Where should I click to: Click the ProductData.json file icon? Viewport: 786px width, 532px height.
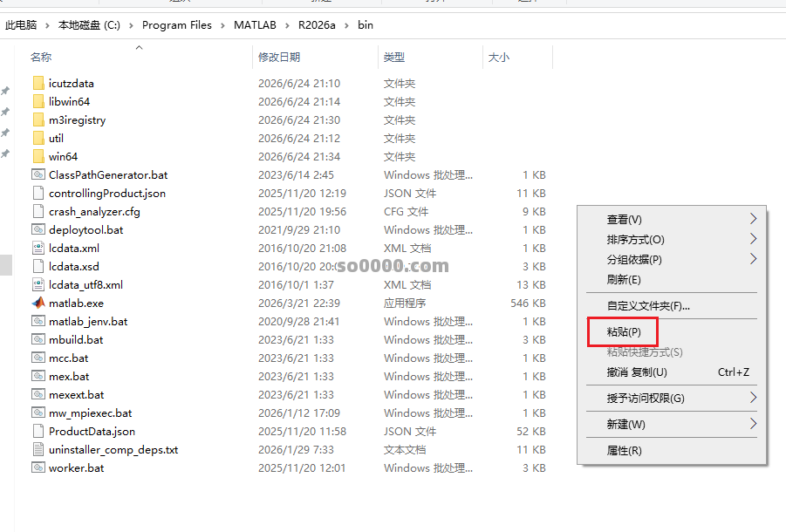pyautogui.click(x=38, y=432)
